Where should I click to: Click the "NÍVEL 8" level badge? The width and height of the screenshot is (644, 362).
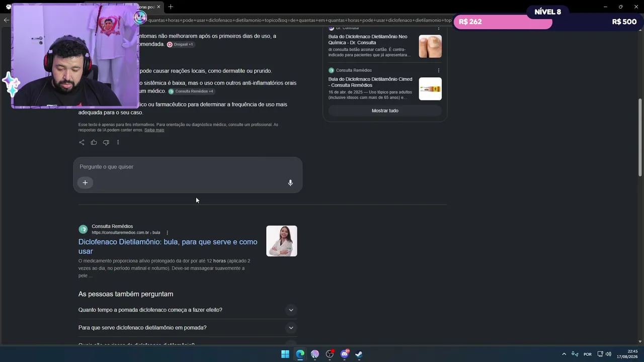pyautogui.click(x=547, y=12)
